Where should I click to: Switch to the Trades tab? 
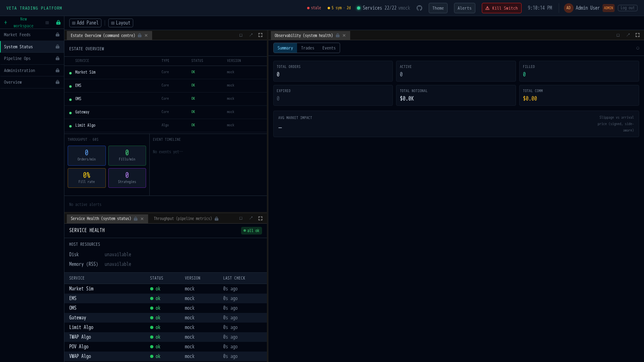308,48
